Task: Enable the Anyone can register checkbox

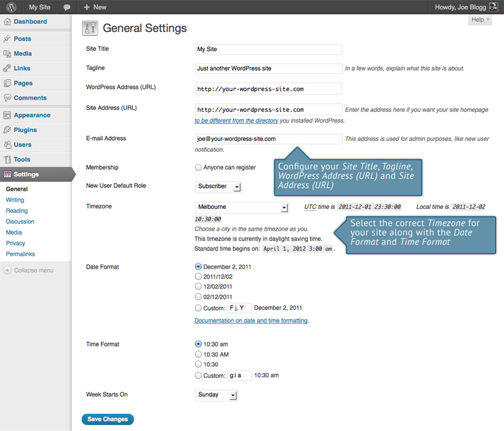Action: [x=198, y=168]
